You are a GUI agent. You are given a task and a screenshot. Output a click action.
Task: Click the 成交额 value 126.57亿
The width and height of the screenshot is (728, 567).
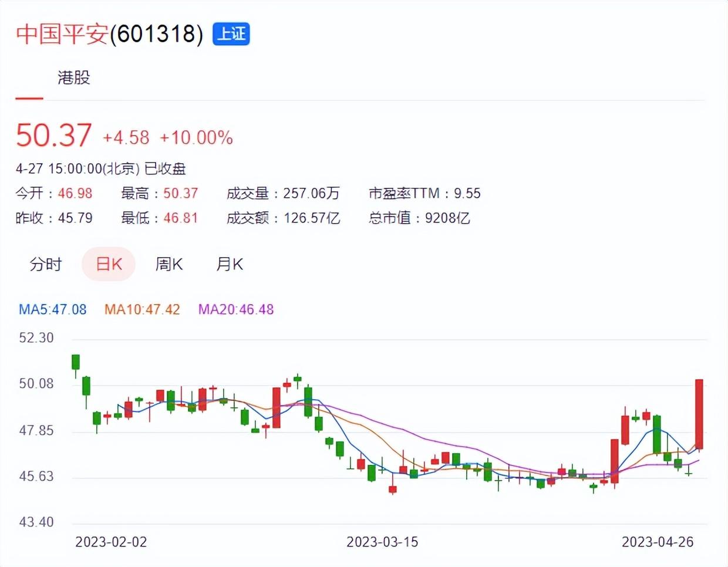coord(312,218)
